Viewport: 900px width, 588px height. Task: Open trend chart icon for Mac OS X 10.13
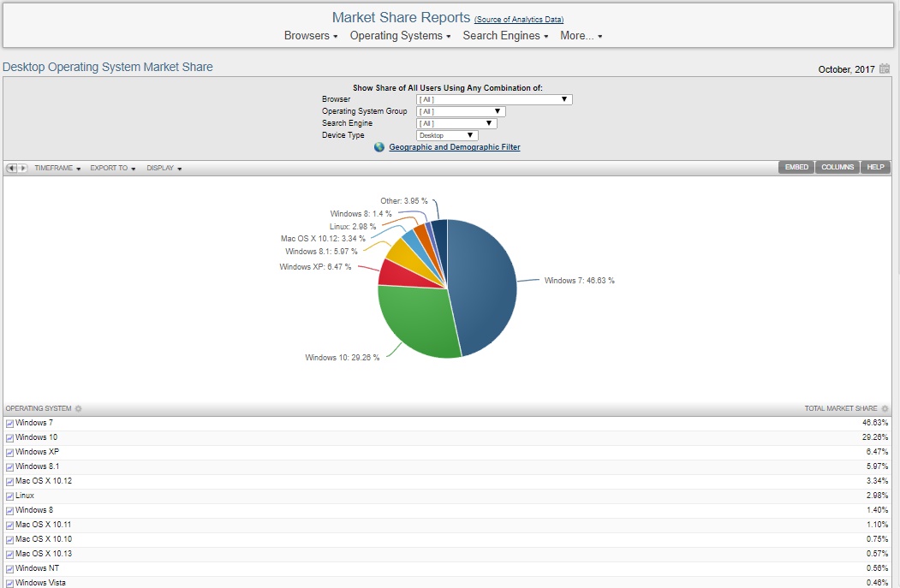[9, 554]
